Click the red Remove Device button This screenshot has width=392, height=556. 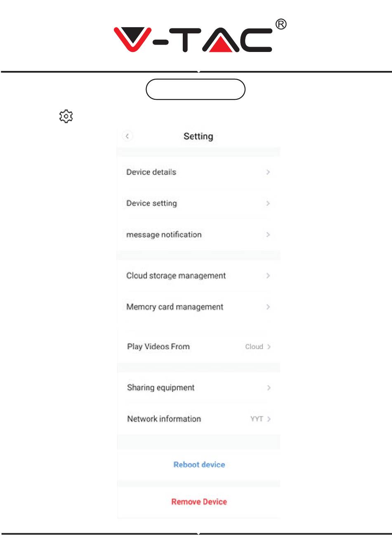199,502
